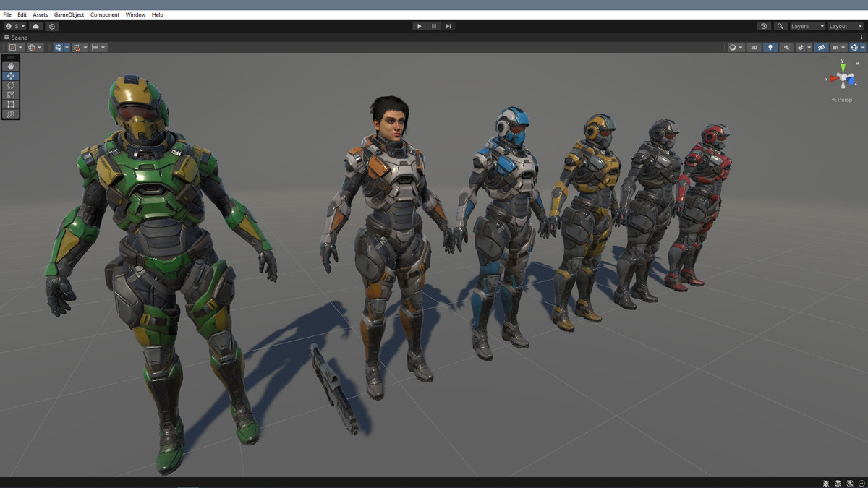The width and height of the screenshot is (868, 488).
Task: Expand snap increment dropdown arrow
Action: 103,48
